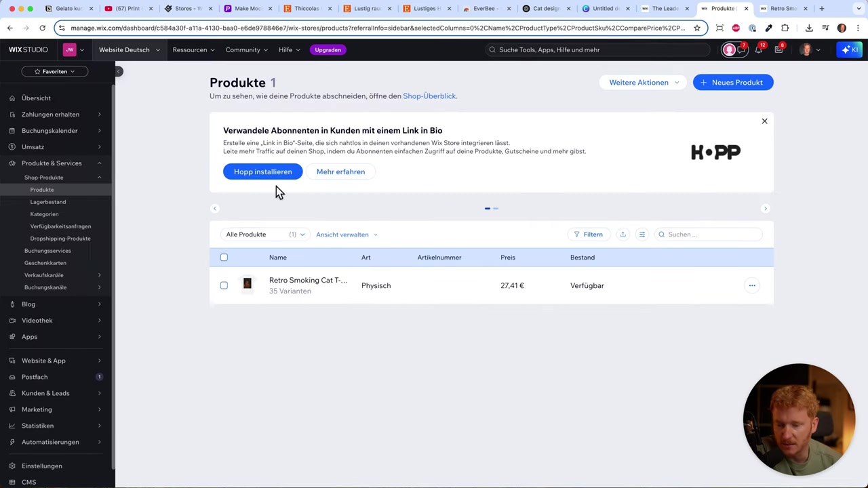The width and height of the screenshot is (868, 488).
Task: Open Geschenkkarten in sidebar
Action: point(45,263)
